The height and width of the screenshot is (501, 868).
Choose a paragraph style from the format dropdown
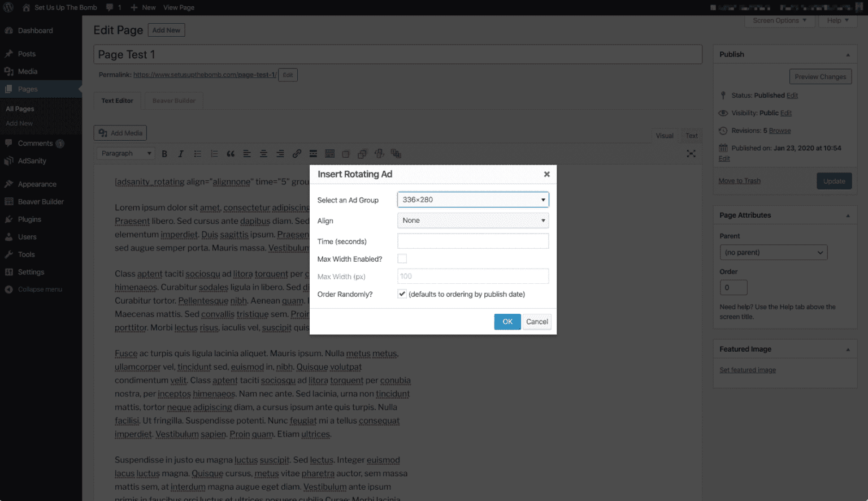[x=125, y=153]
